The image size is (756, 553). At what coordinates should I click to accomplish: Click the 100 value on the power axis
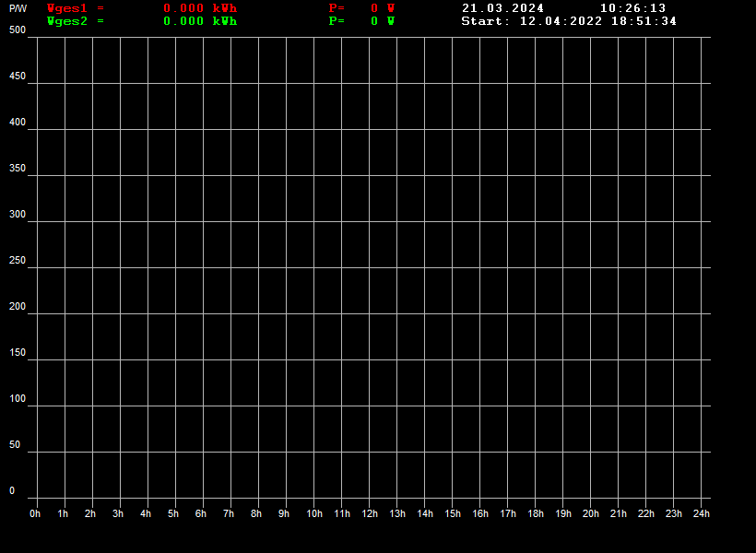click(x=18, y=399)
